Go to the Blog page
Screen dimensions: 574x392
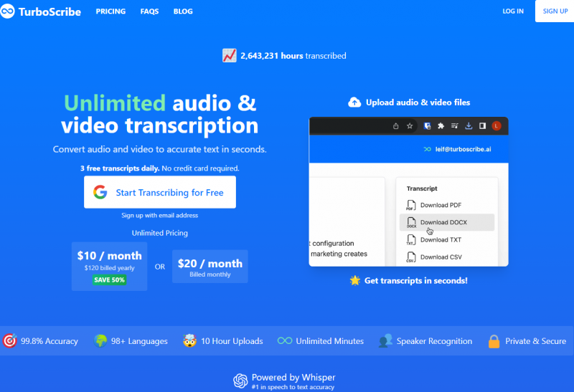(x=183, y=11)
